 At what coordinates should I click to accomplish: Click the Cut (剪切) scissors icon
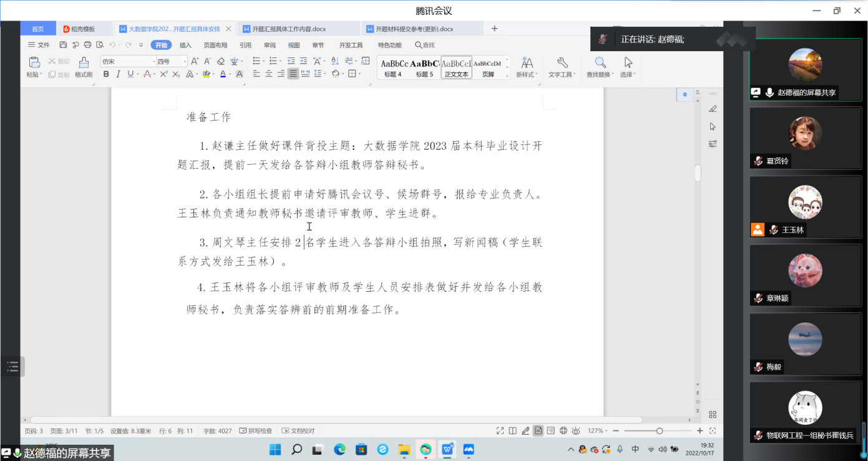pyautogui.click(x=59, y=61)
